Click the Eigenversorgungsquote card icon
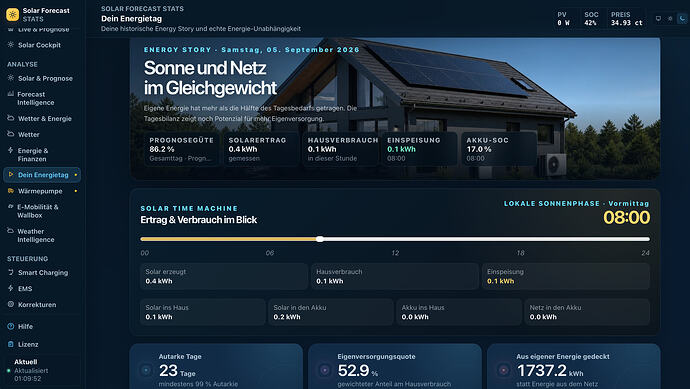The width and height of the screenshot is (690, 389). tap(325, 370)
